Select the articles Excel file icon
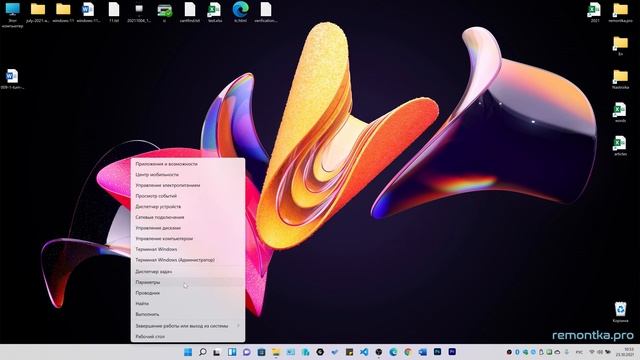The image size is (640, 360). (620, 146)
